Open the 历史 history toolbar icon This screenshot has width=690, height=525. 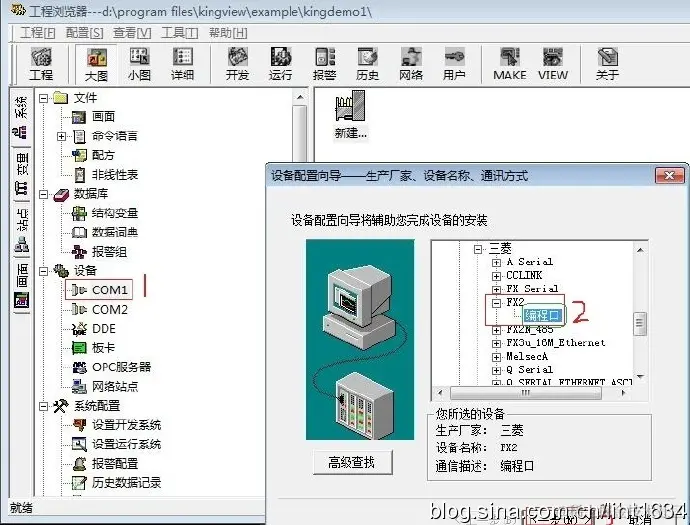[x=367, y=64]
